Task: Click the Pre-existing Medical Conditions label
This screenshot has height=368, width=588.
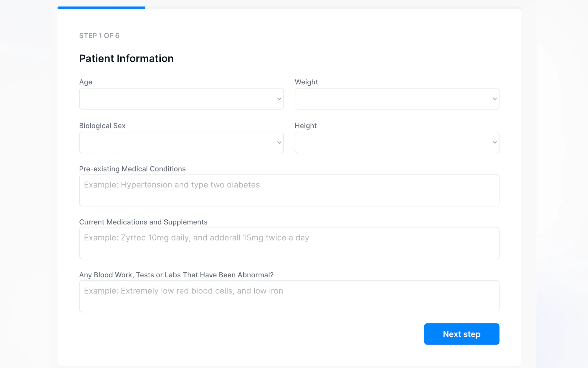Action: pos(132,169)
